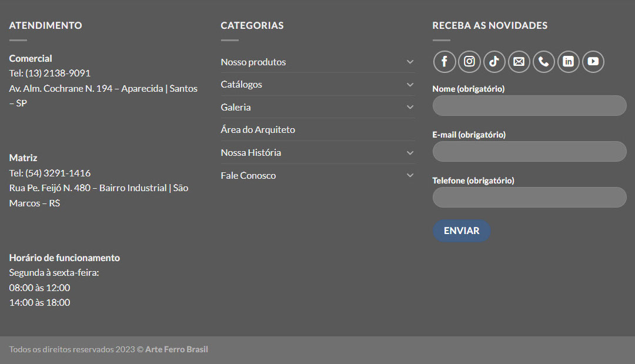The width and height of the screenshot is (635, 364).
Task: Expand the Nossa História chevron
Action: pos(410,153)
